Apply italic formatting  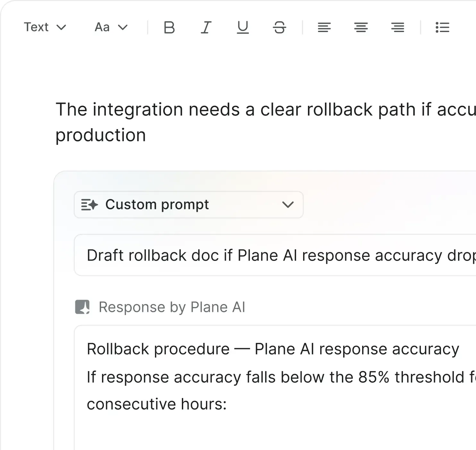(206, 28)
